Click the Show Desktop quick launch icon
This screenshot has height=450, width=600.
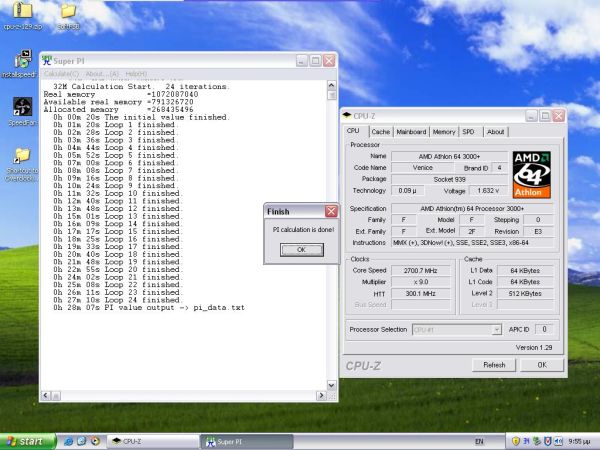pyautogui.click(x=82, y=441)
